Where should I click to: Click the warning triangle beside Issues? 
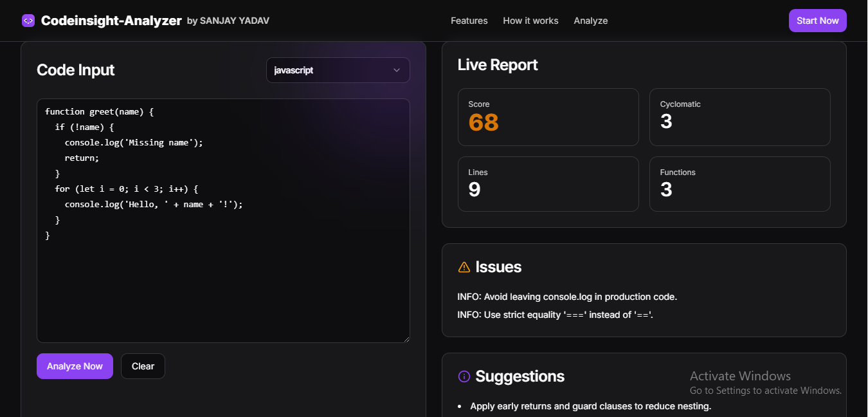coord(463,266)
